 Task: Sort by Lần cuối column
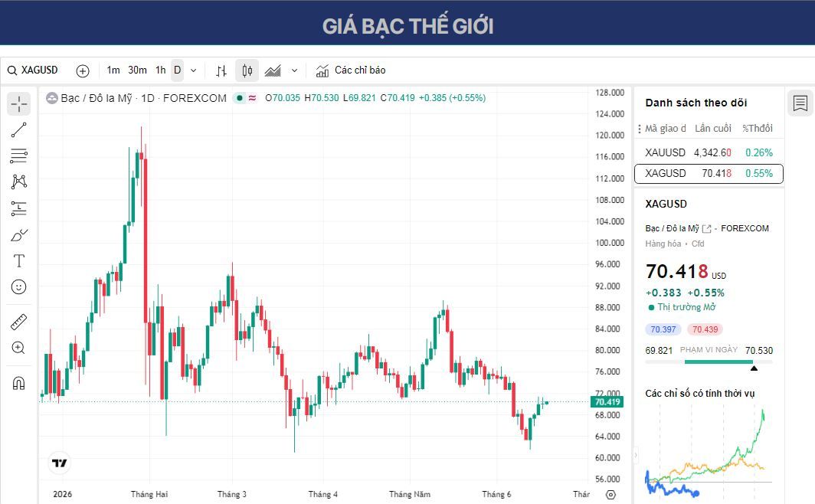713,129
